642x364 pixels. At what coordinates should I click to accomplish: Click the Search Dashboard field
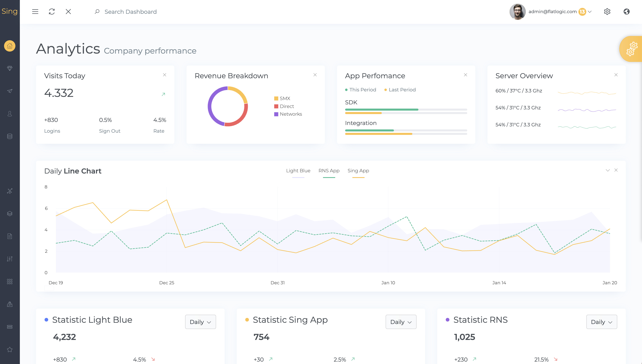130,12
